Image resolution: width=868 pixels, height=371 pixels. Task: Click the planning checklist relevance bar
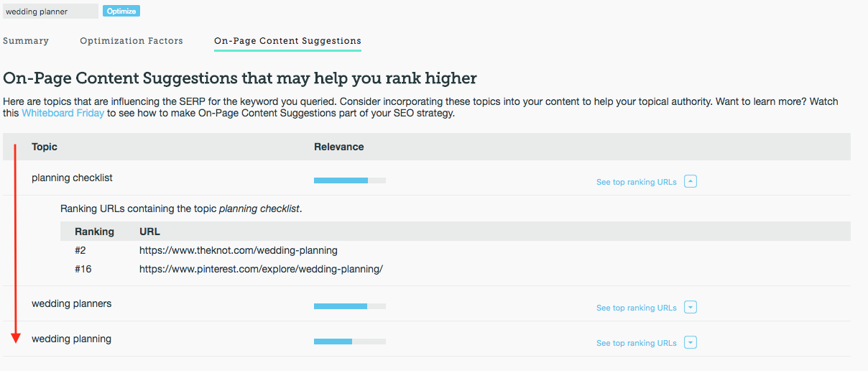(349, 180)
